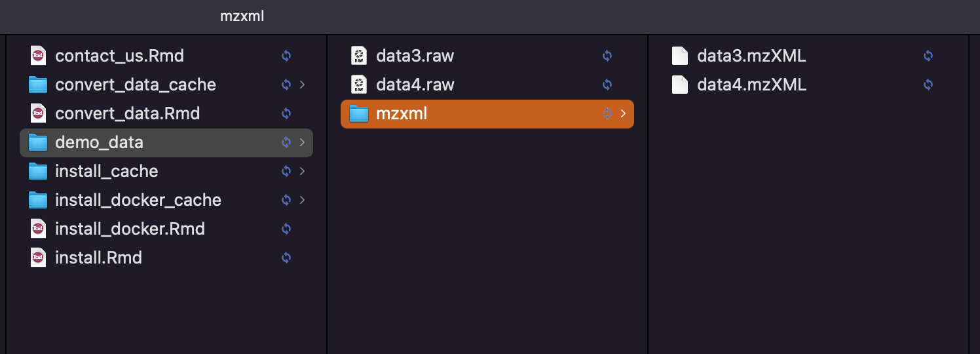Collapse the demo_data folder chevron
Viewport: 980px width, 354px height.
[x=302, y=142]
